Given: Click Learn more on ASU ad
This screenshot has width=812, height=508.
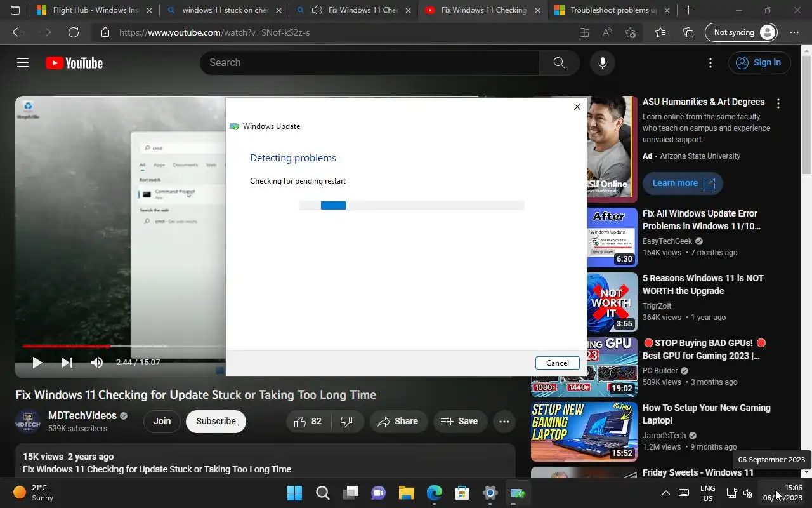Looking at the screenshot, I should coord(683,183).
